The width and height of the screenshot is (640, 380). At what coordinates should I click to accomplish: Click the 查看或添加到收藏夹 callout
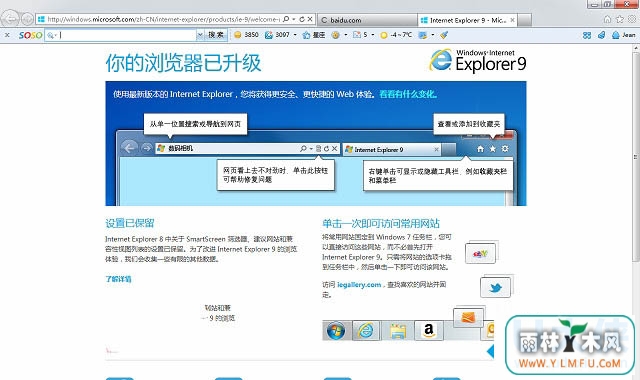click(469, 124)
